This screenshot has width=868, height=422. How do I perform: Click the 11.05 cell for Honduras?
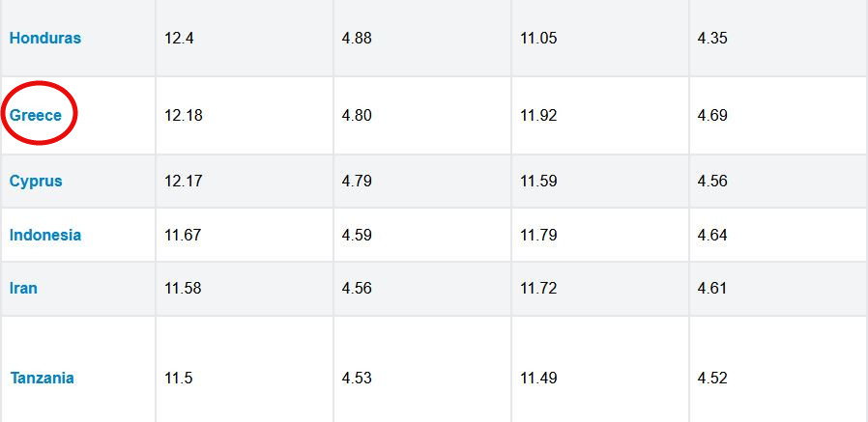click(538, 39)
